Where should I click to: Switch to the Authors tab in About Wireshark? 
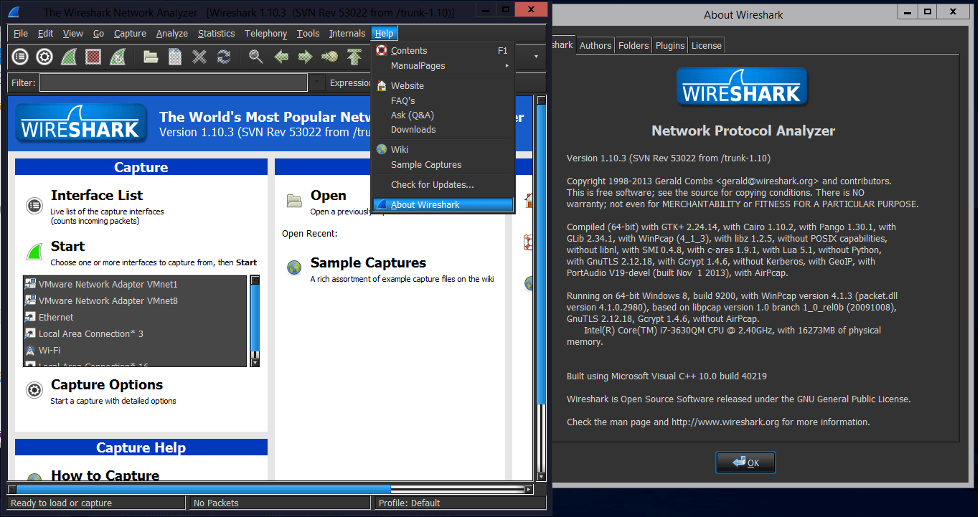click(595, 45)
